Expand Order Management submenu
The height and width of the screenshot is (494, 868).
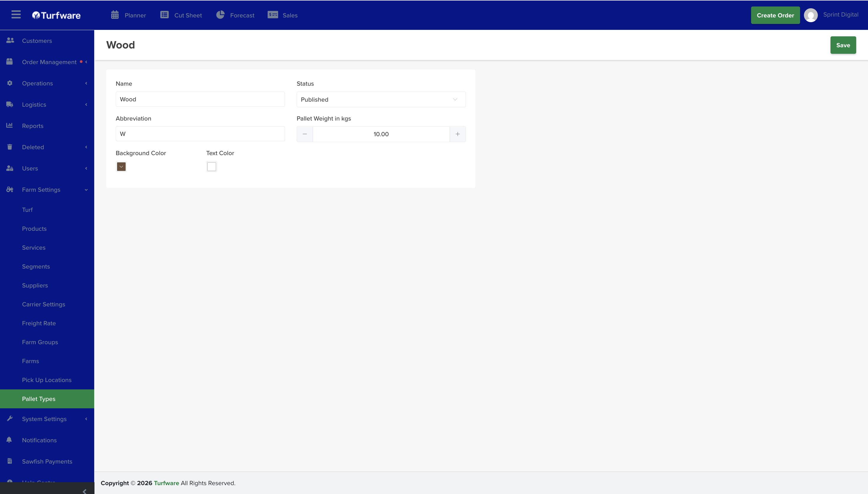[x=86, y=62]
